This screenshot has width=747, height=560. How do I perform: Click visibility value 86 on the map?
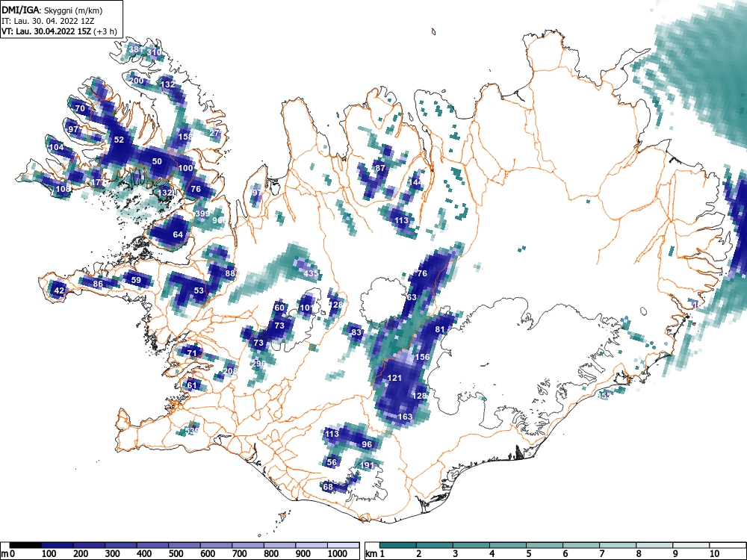pyautogui.click(x=98, y=284)
